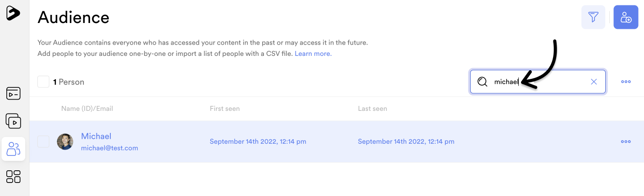Sort by First seen column header

pyautogui.click(x=225, y=109)
